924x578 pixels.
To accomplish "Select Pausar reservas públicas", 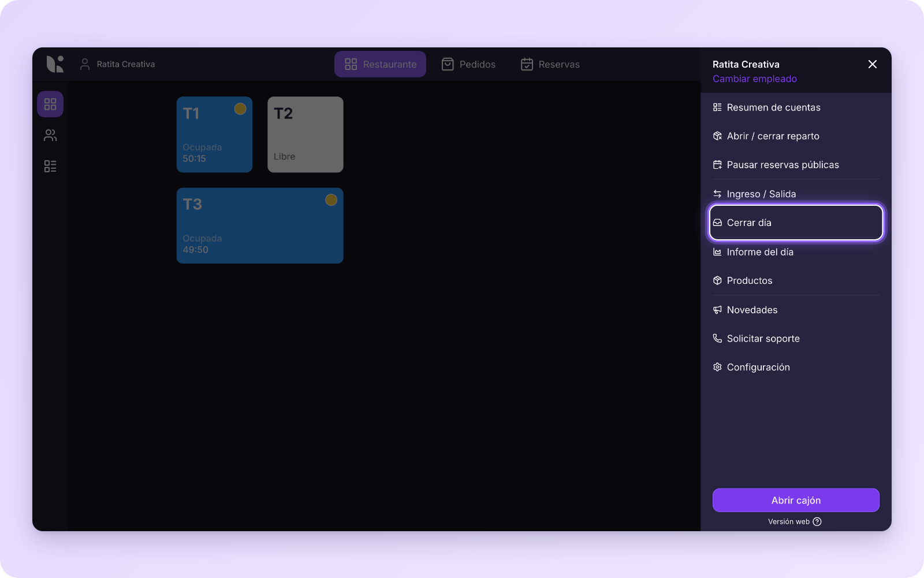I will pos(796,165).
